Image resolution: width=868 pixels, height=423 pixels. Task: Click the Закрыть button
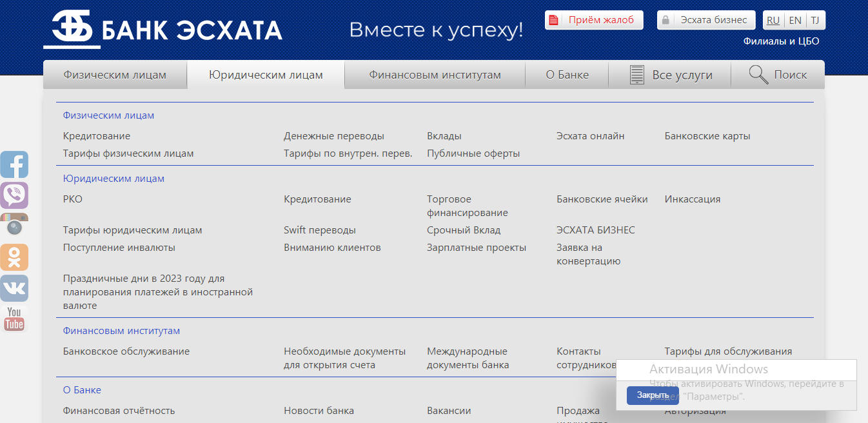click(653, 395)
